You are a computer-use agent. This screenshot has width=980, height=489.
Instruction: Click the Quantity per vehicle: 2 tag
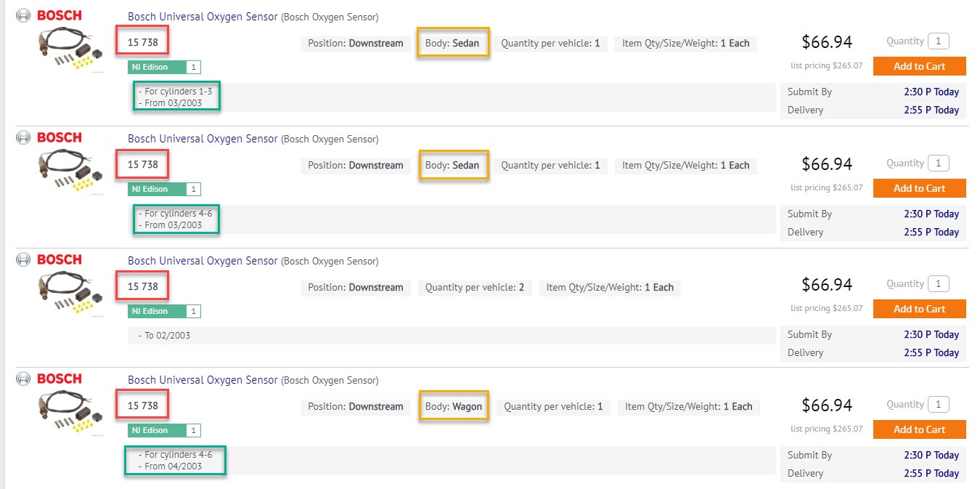point(475,287)
